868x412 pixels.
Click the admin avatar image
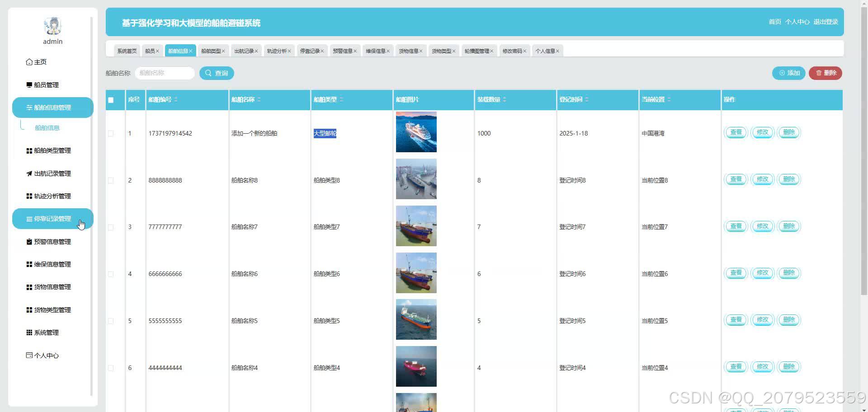[x=53, y=26]
